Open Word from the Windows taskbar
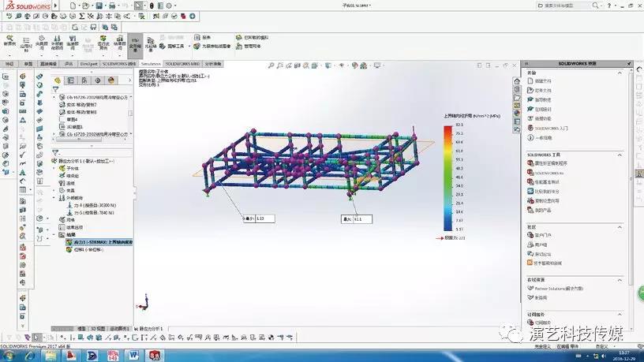This screenshot has height=362, width=644. [133, 356]
